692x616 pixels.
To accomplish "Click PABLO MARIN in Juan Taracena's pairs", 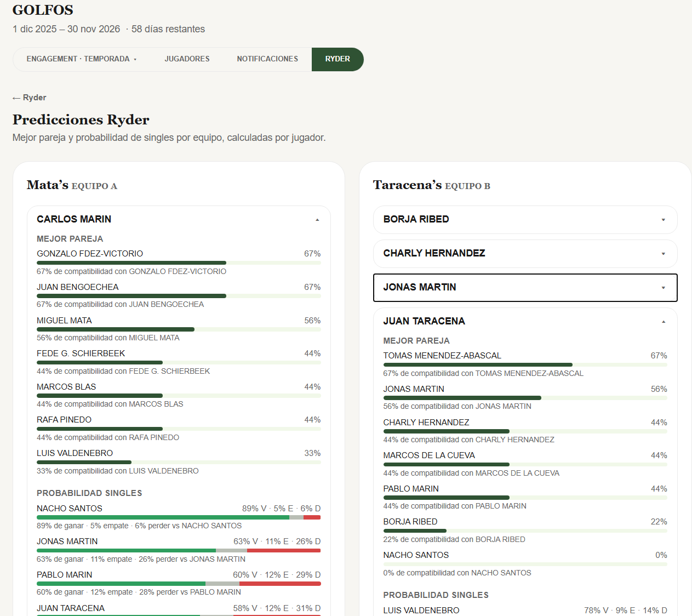I will point(411,489).
